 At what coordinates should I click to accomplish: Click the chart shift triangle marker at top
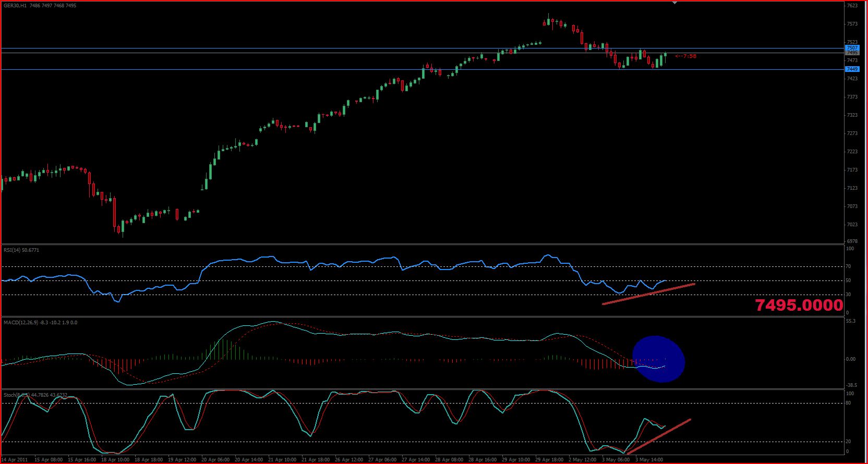674,3
